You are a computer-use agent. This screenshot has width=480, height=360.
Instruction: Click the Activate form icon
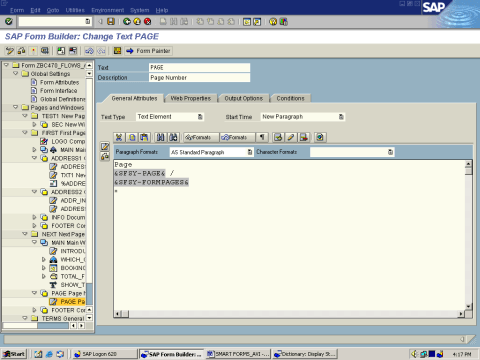pos(33,51)
